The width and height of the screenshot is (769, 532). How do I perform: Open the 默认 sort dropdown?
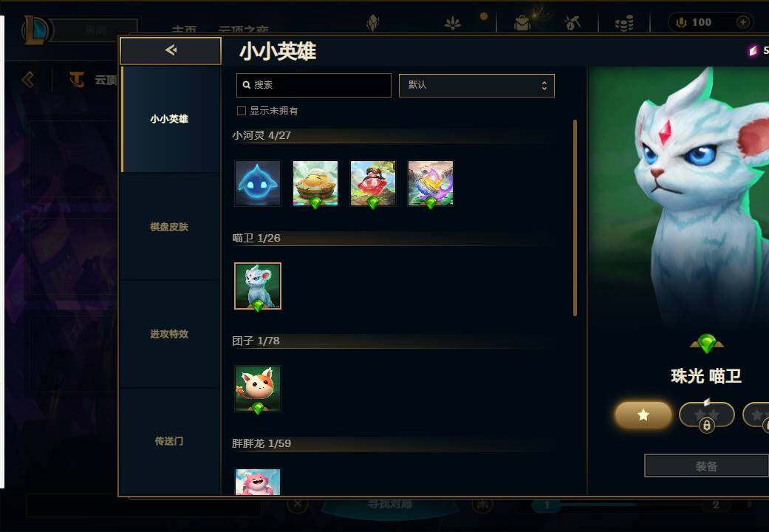pos(476,86)
